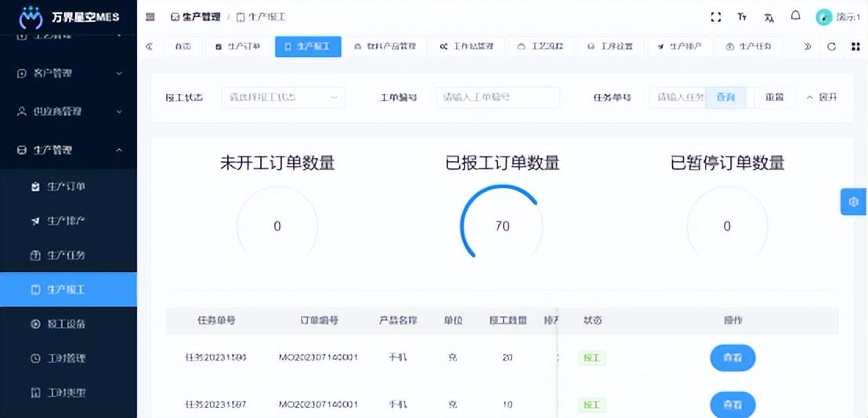Collapse the sidebar with the hamburger icon
The height and width of the screenshot is (418, 868).
150,17
